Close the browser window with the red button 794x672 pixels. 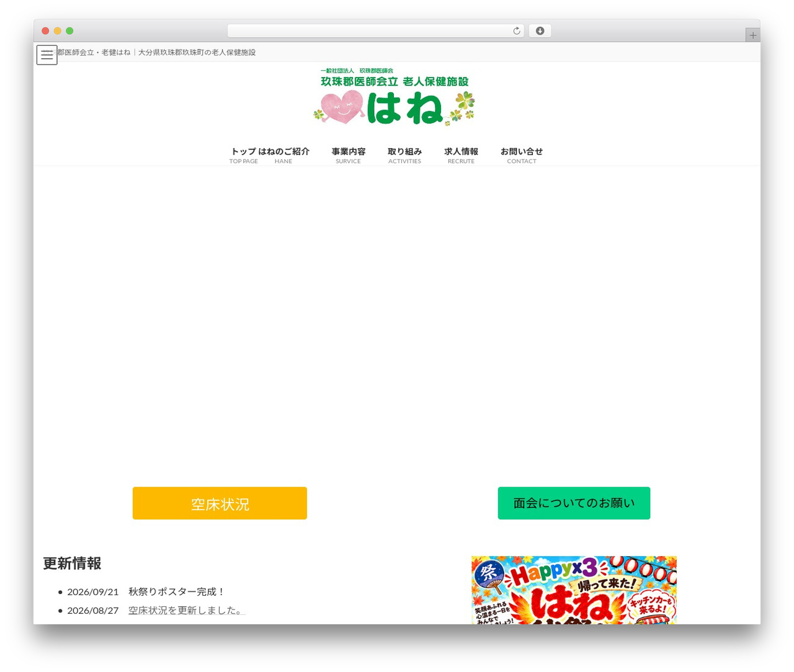[x=45, y=31]
